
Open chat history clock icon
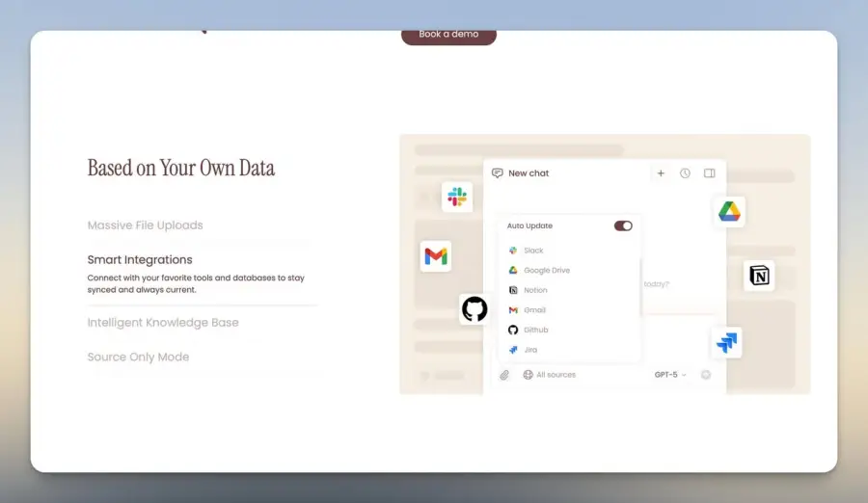pyautogui.click(x=685, y=173)
